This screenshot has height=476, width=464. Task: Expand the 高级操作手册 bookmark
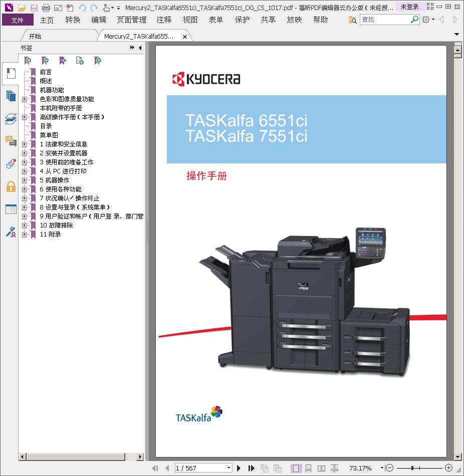[x=24, y=117]
